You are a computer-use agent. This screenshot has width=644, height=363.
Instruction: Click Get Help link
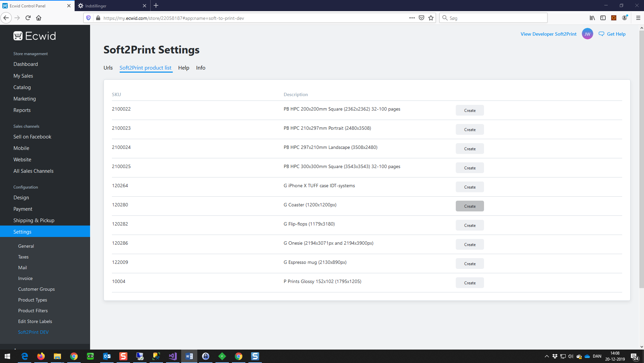click(x=612, y=34)
